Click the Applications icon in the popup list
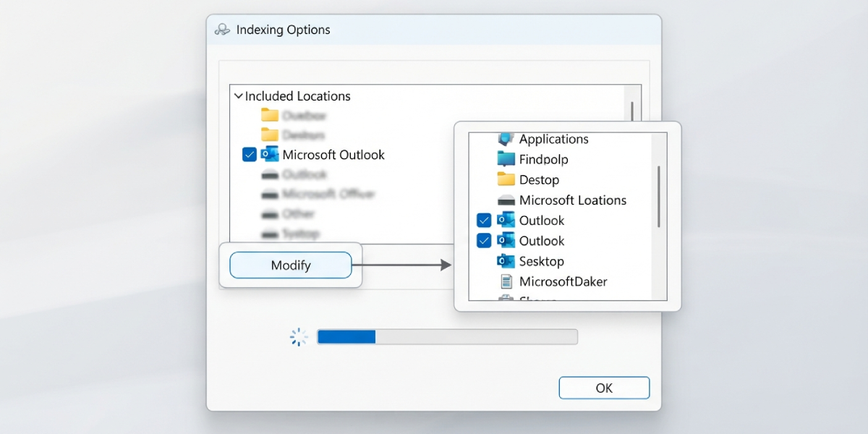Image resolution: width=868 pixels, height=434 pixels. coord(506,139)
